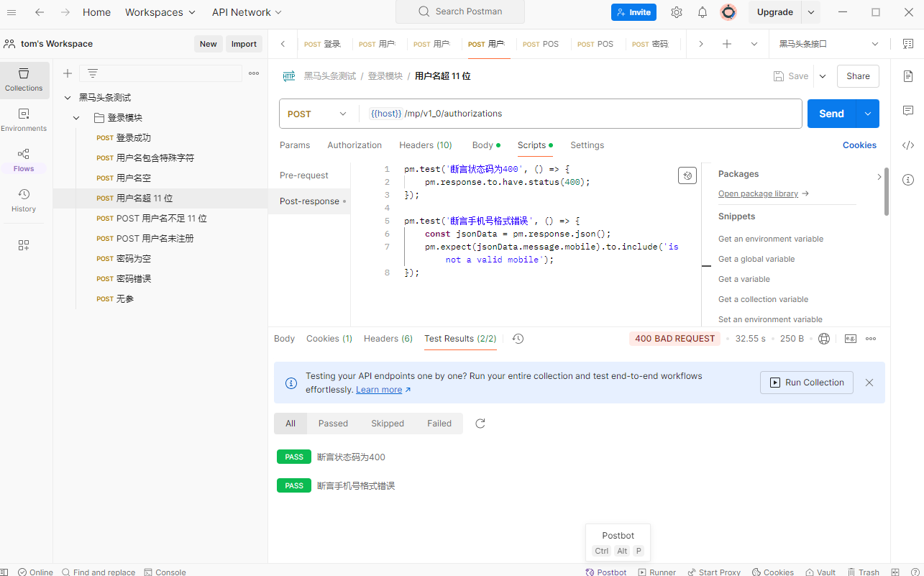924x576 pixels.
Task: Open the response history clock icon
Action: click(x=518, y=339)
